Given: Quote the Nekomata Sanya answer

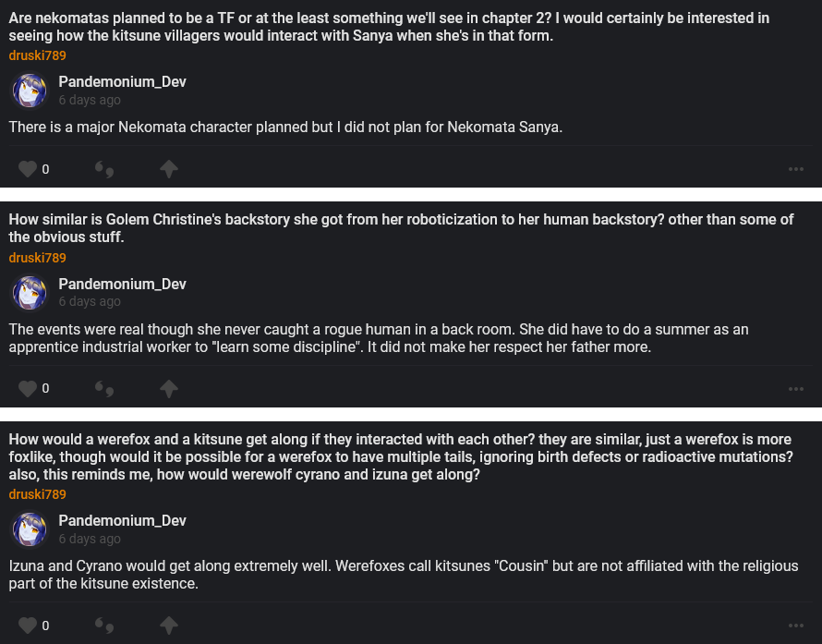Looking at the screenshot, I should tap(104, 169).
